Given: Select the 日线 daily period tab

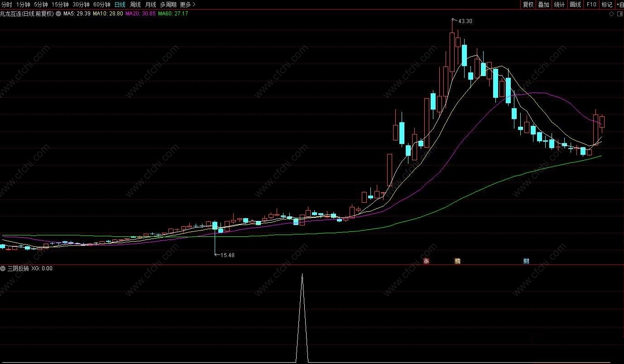Looking at the screenshot, I should [x=120, y=5].
